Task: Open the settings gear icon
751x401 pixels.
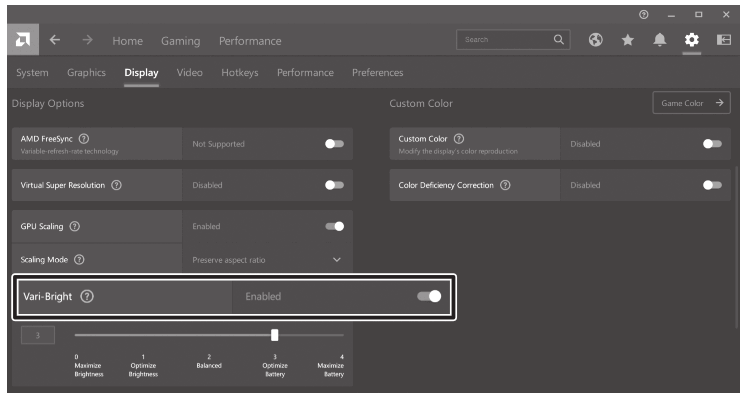Action: pyautogui.click(x=691, y=41)
